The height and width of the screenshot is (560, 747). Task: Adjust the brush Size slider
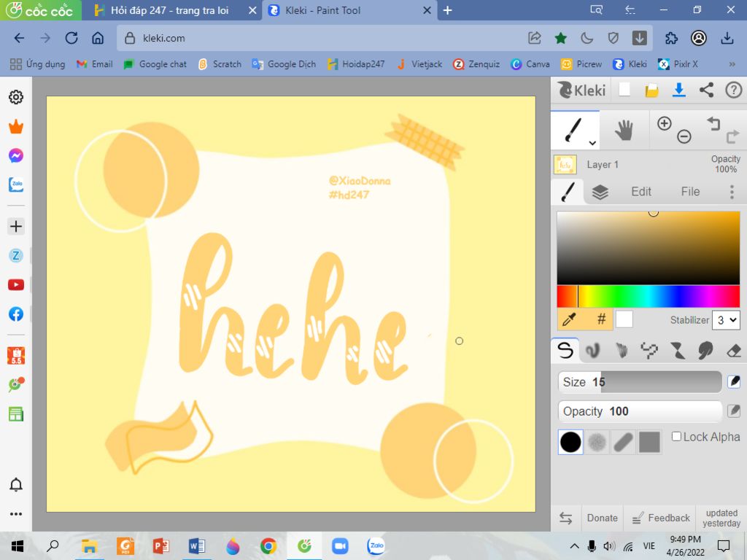[640, 382]
